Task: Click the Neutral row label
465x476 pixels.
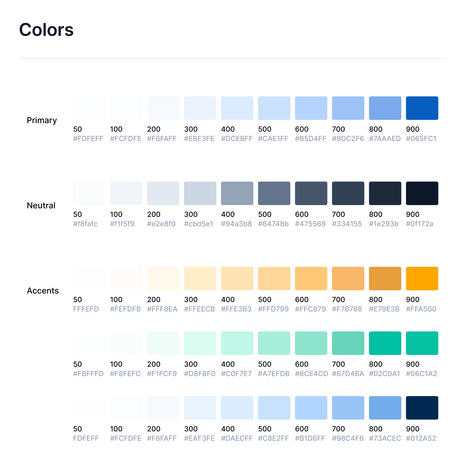Action: point(41,205)
